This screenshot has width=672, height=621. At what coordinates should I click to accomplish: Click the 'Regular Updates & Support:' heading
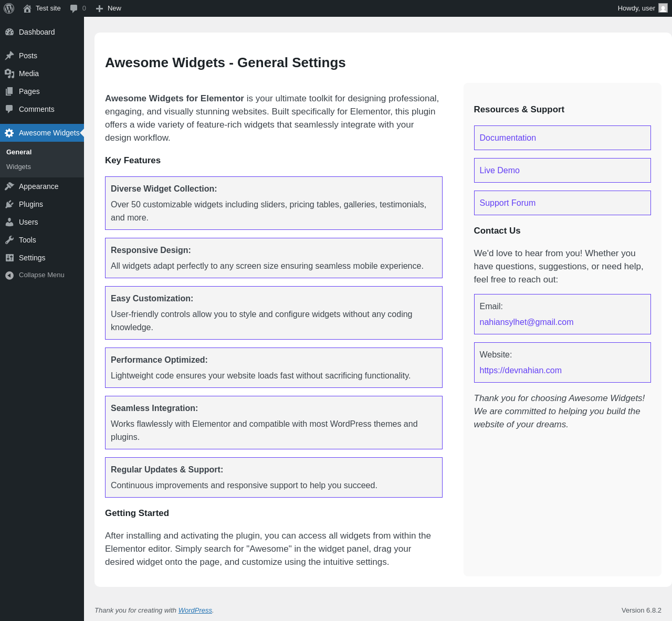coord(167,469)
